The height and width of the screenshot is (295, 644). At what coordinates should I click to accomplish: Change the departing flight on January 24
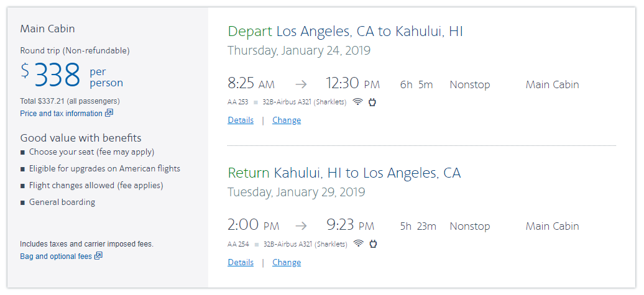tap(287, 120)
